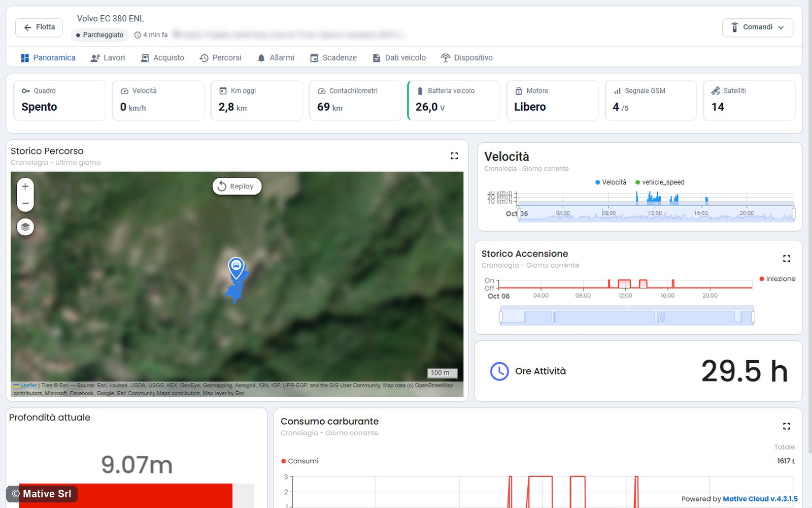Open map layers selector
This screenshot has height=508, width=812.
click(x=25, y=227)
